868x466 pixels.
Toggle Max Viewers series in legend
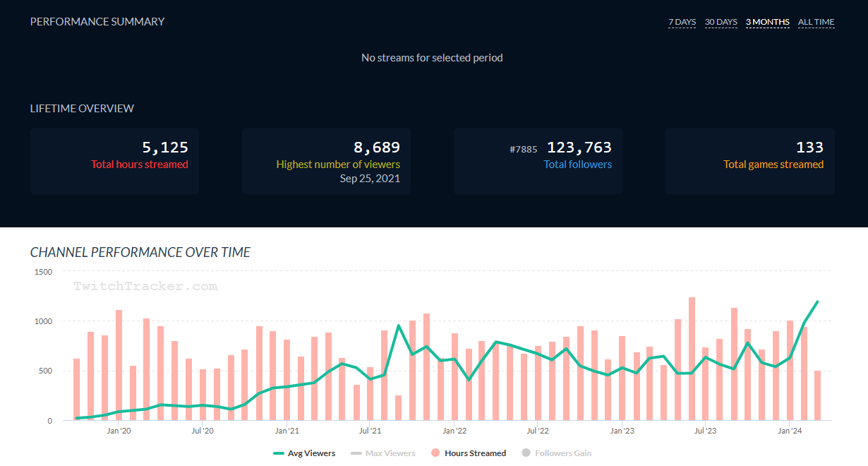383,453
